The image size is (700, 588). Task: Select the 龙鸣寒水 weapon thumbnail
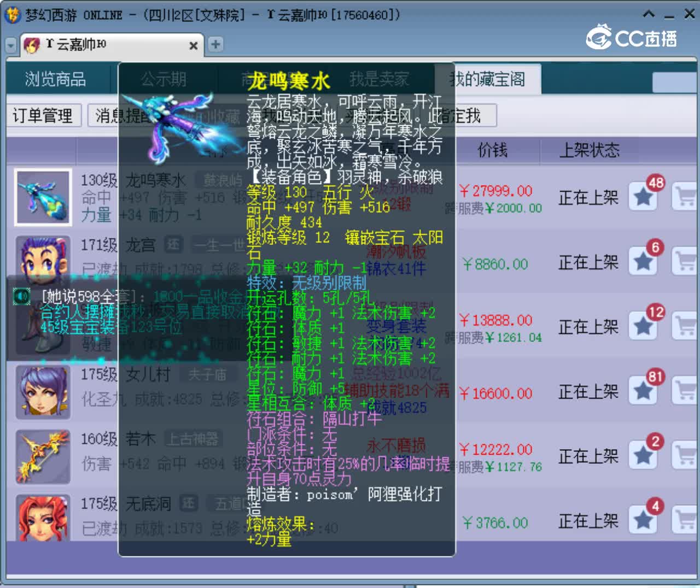(43, 197)
